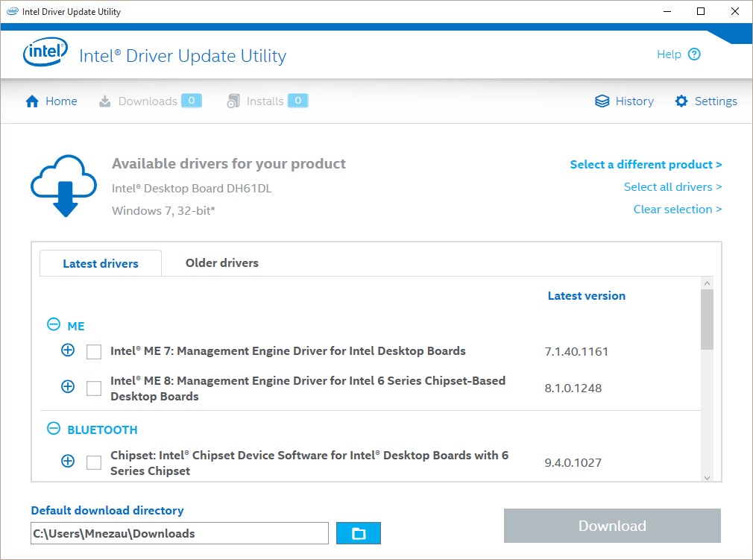Collapse the BLUETOOTH driver category
This screenshot has width=753, height=560.
[53, 429]
